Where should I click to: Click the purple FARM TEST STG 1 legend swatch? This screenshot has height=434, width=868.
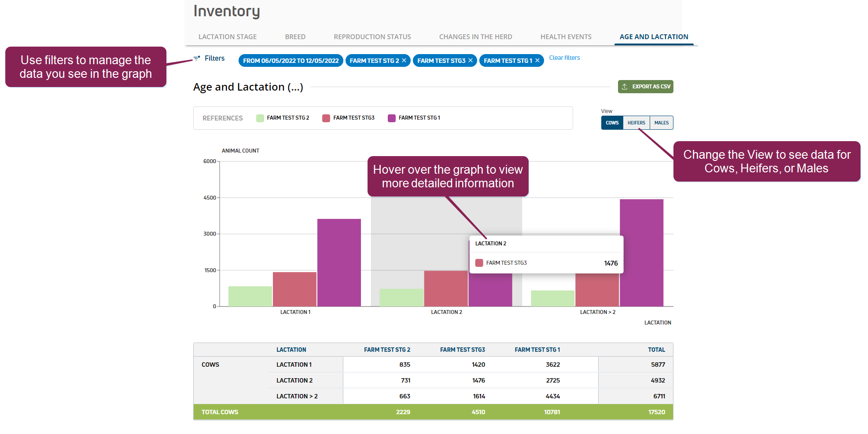coord(392,118)
